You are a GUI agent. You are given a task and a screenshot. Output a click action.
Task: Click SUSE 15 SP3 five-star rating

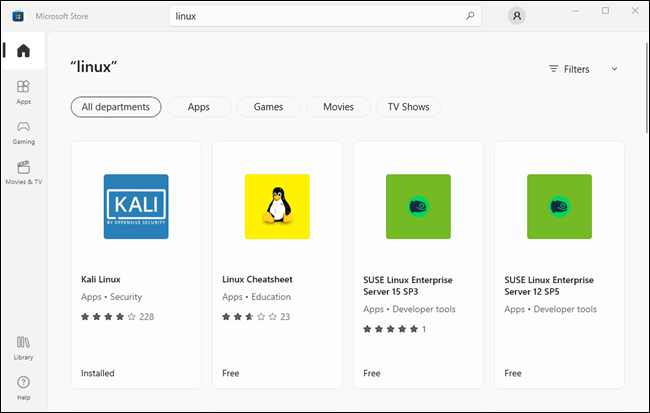[394, 329]
